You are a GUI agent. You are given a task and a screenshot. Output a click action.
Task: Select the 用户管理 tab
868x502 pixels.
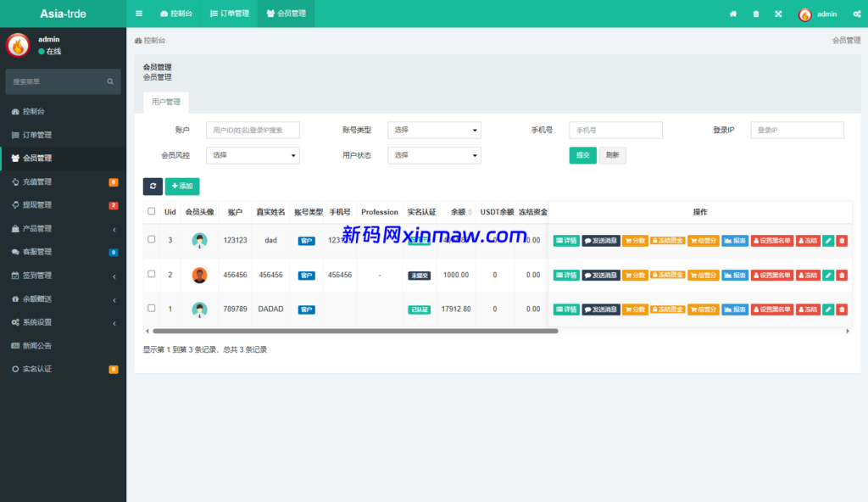click(x=166, y=102)
